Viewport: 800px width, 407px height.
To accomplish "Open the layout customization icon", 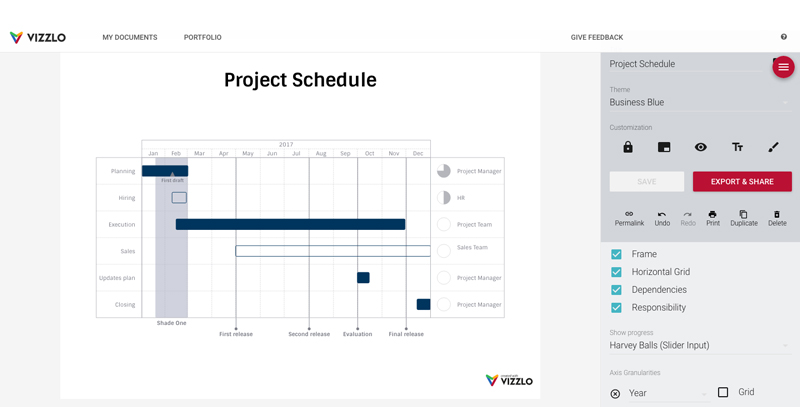I will click(x=664, y=147).
